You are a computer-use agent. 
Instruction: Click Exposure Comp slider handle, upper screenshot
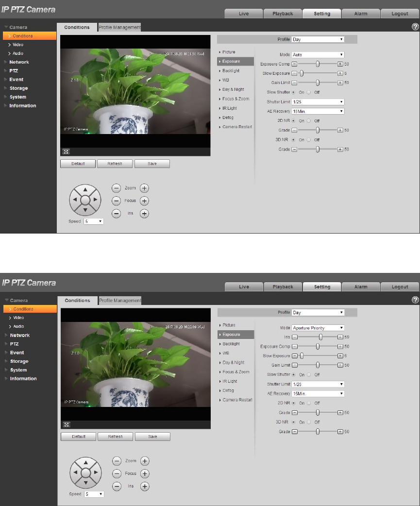point(318,64)
